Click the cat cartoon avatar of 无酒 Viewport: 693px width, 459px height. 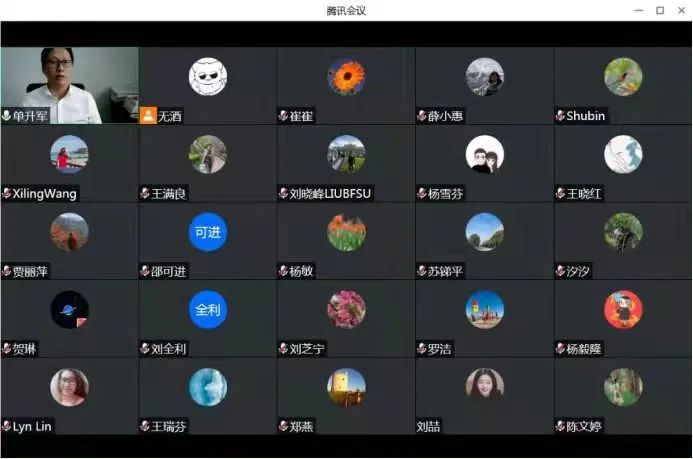[x=208, y=77]
